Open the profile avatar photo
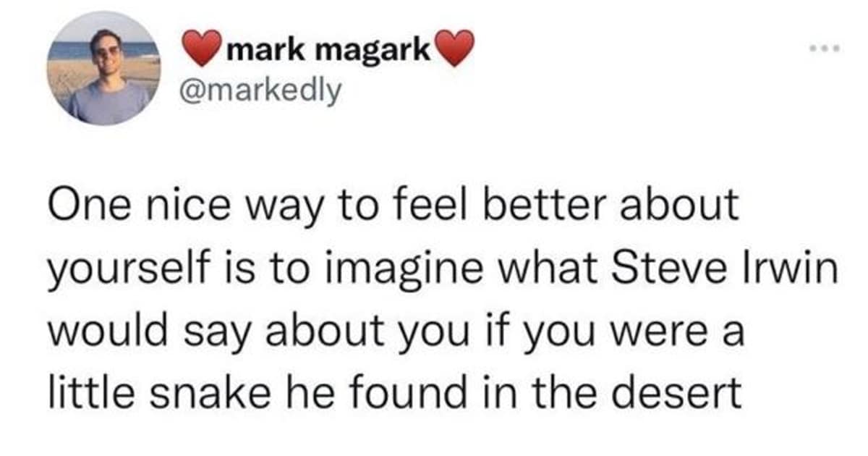Image resolution: width=868 pixels, height=456 pixels. click(104, 69)
